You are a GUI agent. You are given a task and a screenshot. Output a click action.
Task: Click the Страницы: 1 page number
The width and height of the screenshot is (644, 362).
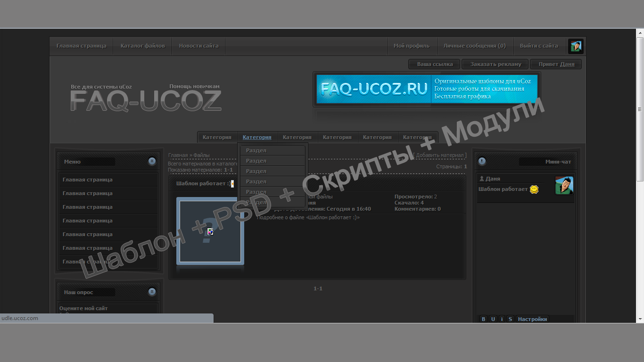[x=465, y=166]
